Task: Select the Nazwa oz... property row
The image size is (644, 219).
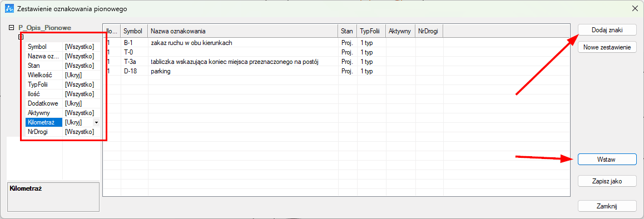Action: pos(62,56)
